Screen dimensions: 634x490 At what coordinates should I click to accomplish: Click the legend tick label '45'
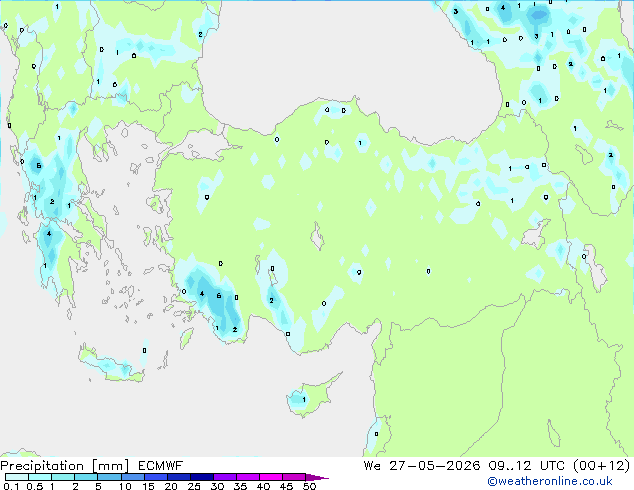click(286, 486)
